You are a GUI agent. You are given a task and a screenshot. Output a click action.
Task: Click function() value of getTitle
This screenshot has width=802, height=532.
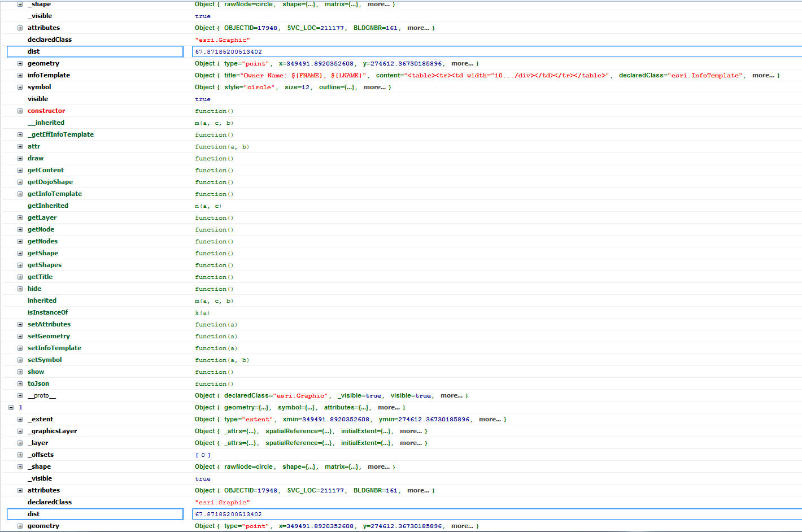[214, 277]
